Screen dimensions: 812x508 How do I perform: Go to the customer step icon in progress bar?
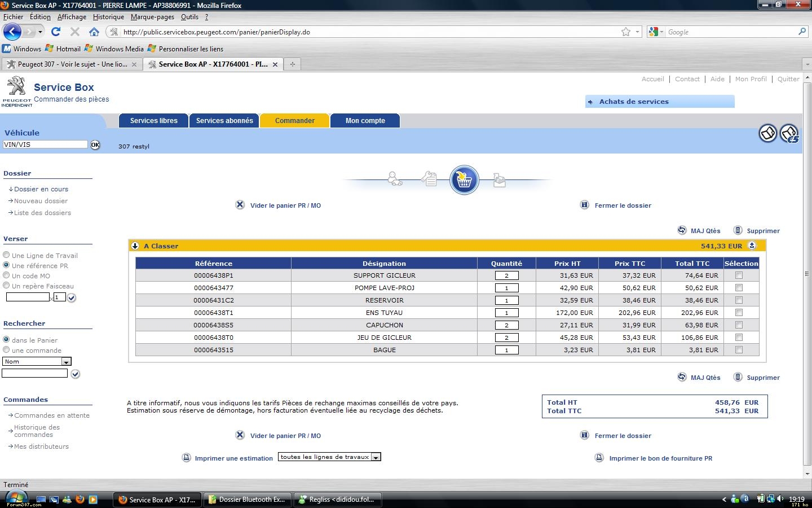tap(395, 179)
